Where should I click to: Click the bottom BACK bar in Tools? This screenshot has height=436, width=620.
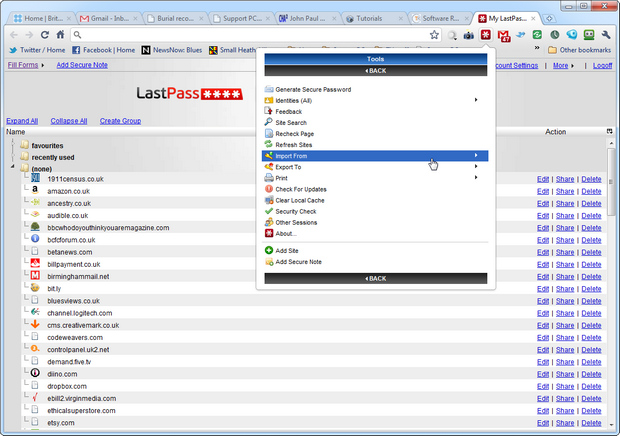[376, 278]
